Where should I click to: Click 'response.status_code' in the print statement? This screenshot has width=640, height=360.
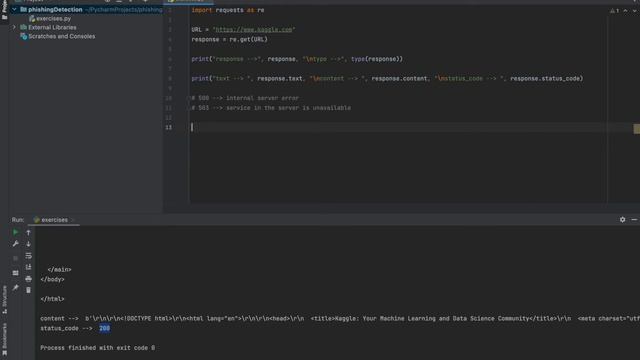coord(545,79)
